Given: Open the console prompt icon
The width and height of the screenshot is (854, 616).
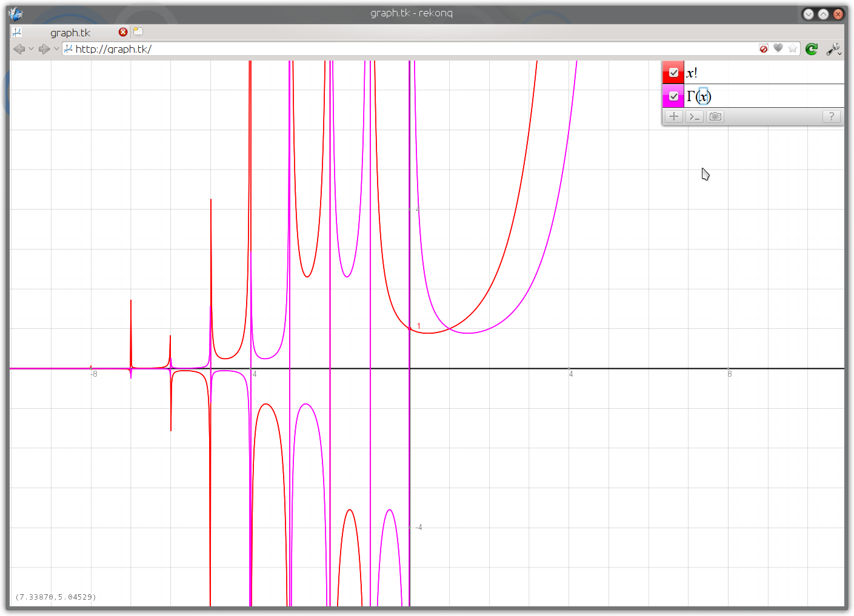Looking at the screenshot, I should (695, 116).
